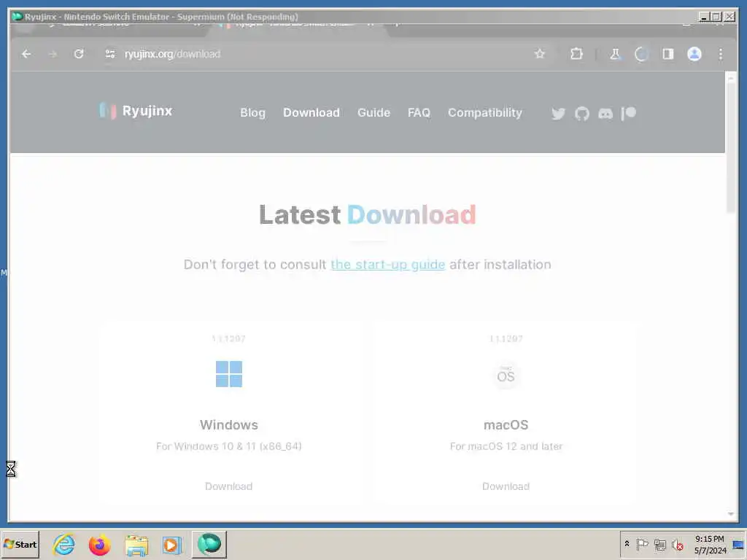Open the Download nav item
Screen dimensions: 747x560
point(311,113)
